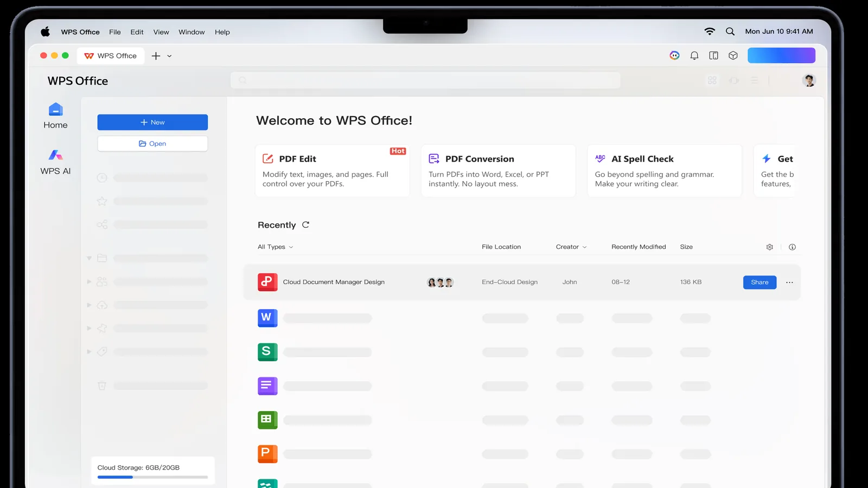Click the green Spreadsheet S file icon
The width and height of the screenshot is (868, 488).
267,352
